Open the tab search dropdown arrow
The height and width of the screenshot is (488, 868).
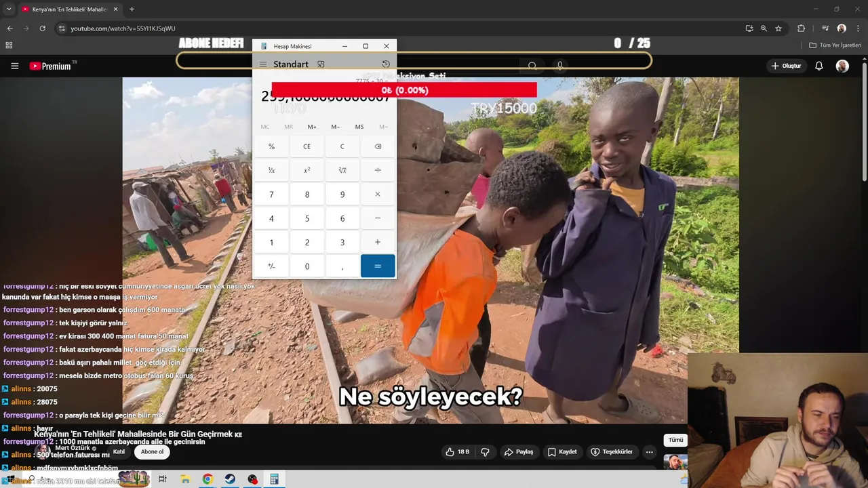[9, 9]
